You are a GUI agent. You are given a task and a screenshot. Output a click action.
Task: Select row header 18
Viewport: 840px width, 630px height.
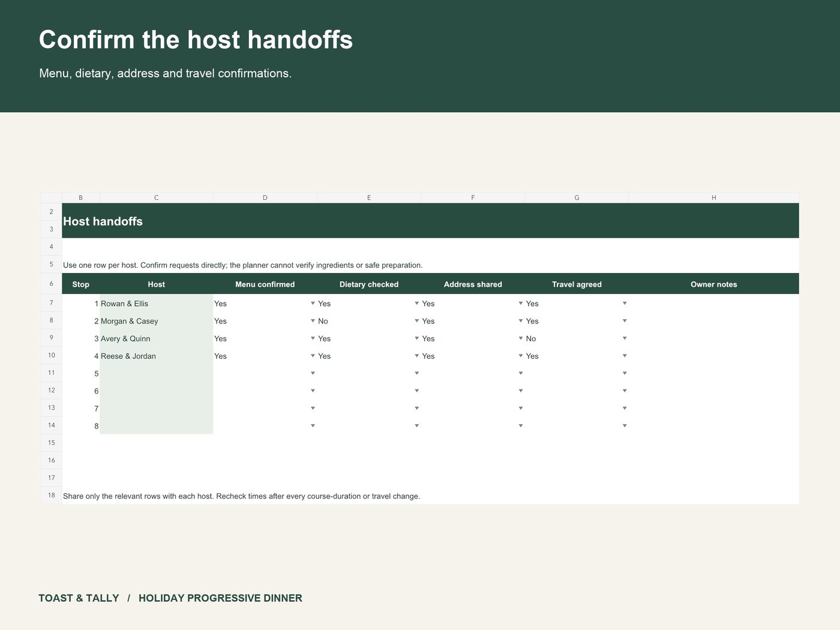point(52,496)
